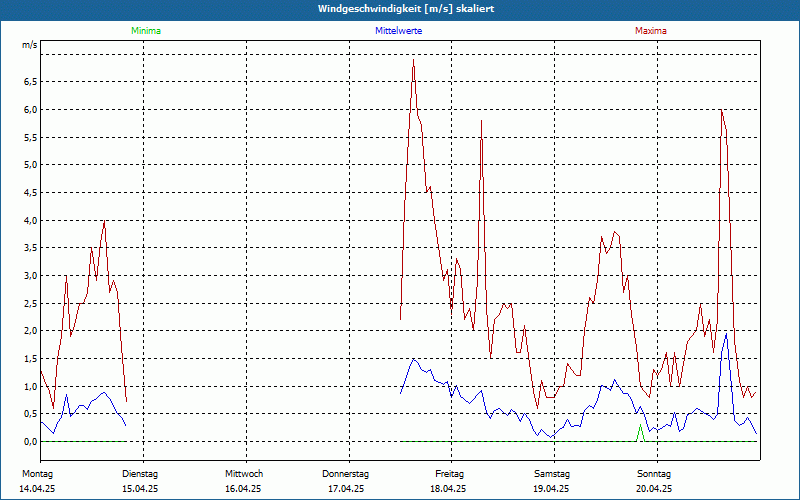
Task: Select the red 'Maxima' legend label
Action: [651, 31]
